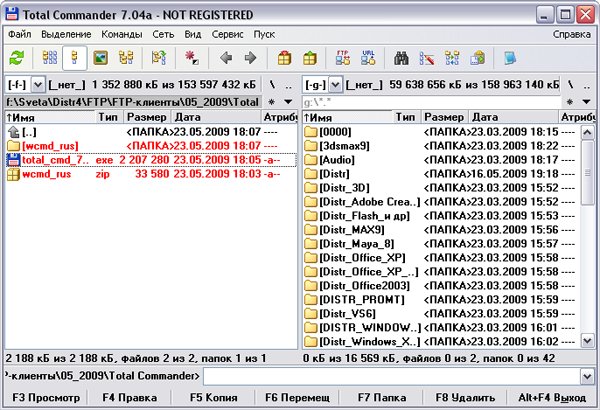Open the Справка menu
Image resolution: width=600 pixels, height=410 pixels.
[570, 34]
